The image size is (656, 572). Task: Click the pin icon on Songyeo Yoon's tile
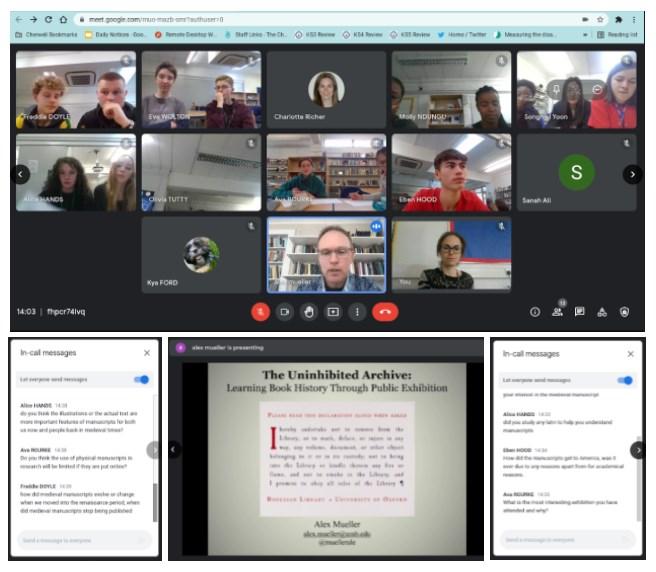556,89
